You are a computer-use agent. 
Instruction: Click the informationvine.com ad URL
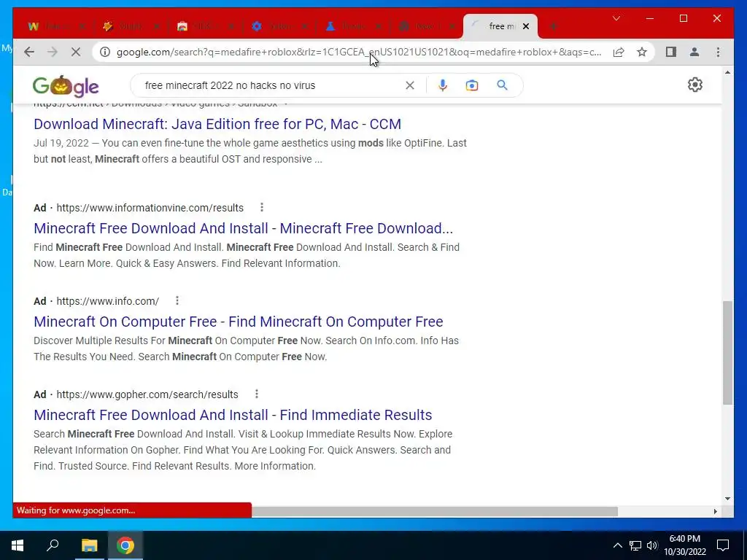(x=150, y=208)
